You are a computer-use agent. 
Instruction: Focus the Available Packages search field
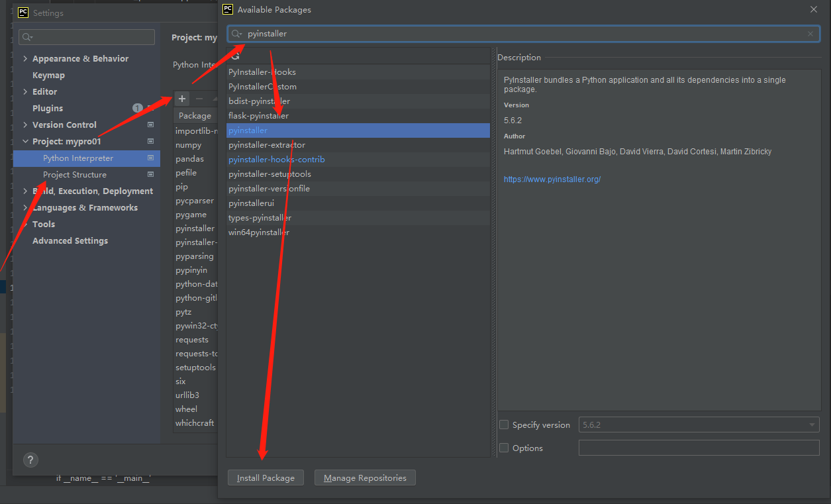point(524,34)
